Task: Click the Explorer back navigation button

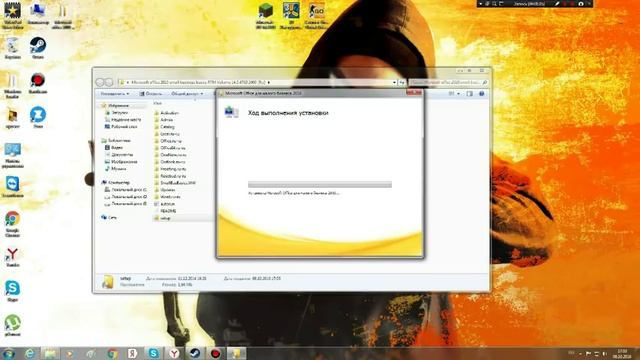Action: (x=100, y=82)
